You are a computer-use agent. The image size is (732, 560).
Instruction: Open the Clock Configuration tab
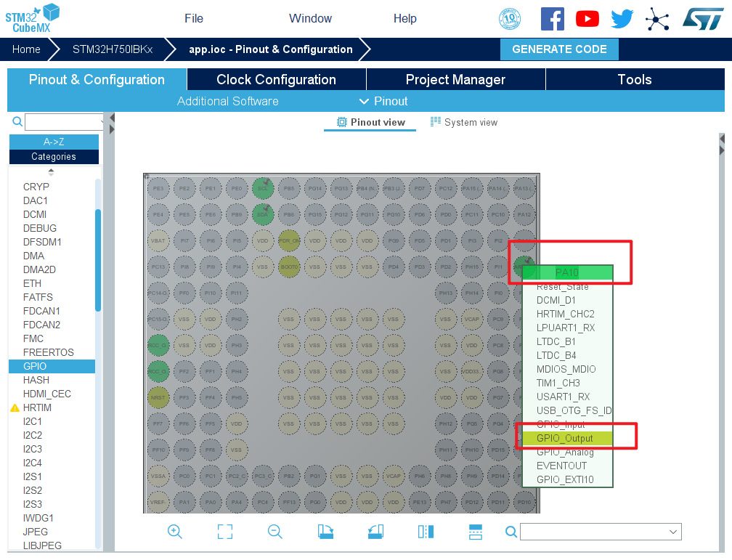pos(276,80)
